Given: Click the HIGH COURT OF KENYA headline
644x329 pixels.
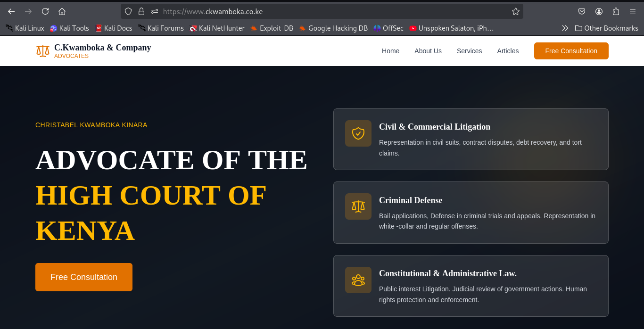Looking at the screenshot, I should coord(151,213).
